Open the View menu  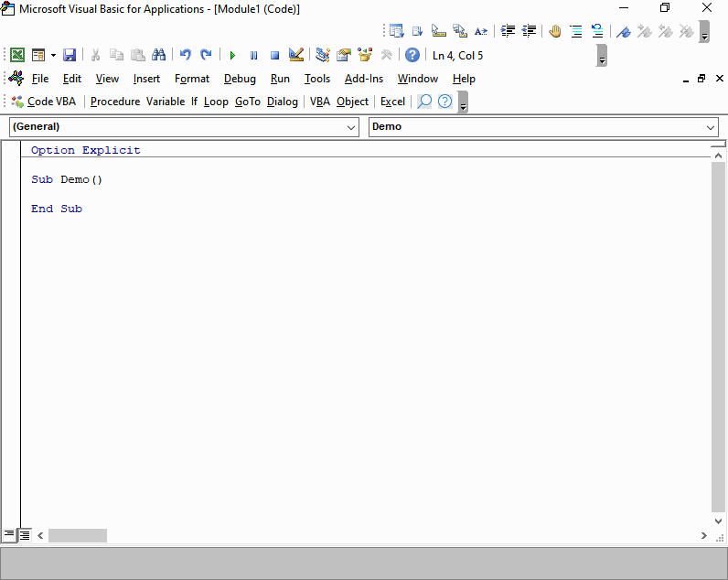click(107, 79)
